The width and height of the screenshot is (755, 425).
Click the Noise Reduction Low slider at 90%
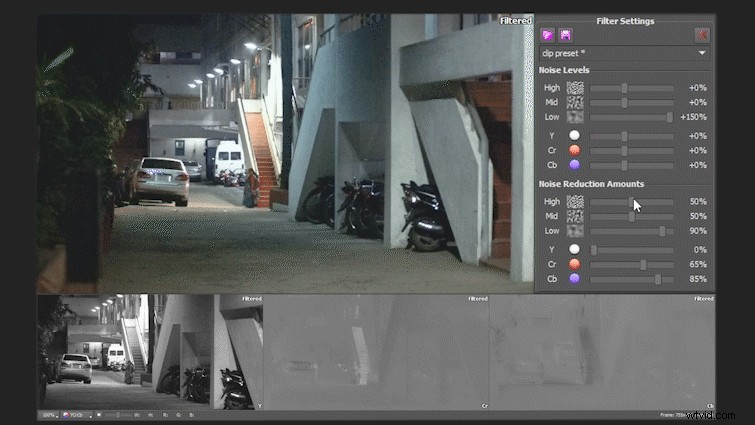coord(662,232)
